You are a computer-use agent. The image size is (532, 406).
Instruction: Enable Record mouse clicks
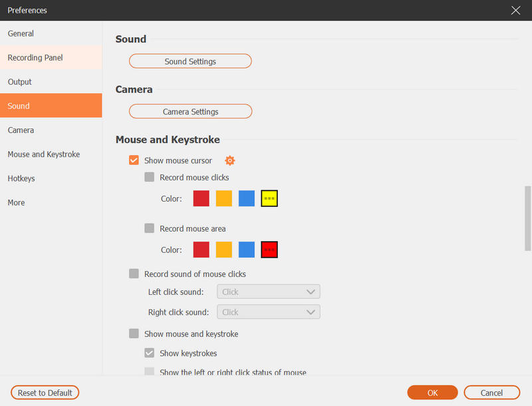pos(150,177)
